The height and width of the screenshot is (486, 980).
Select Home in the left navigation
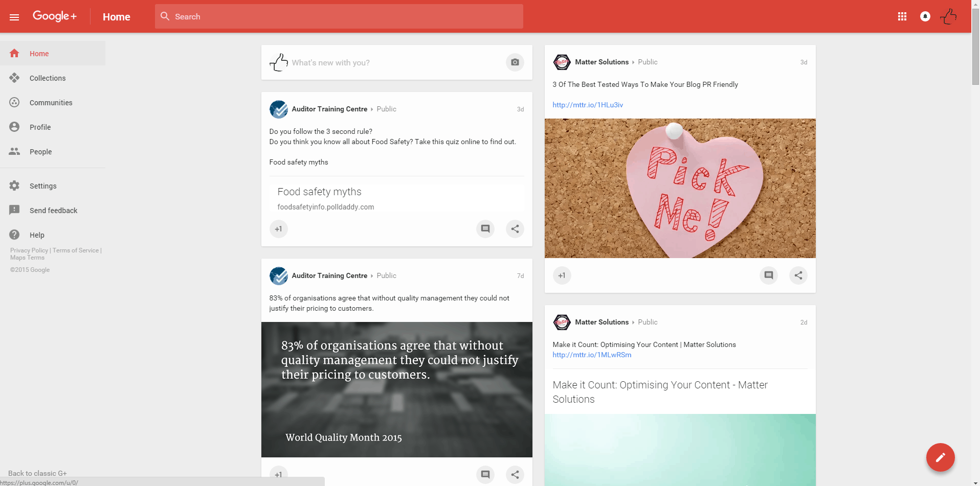pos(39,53)
